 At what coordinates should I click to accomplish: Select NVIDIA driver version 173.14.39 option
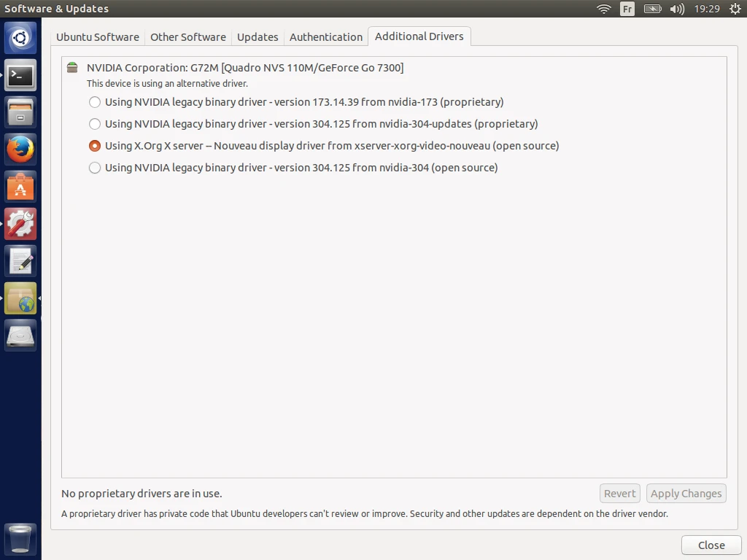pos(296,102)
